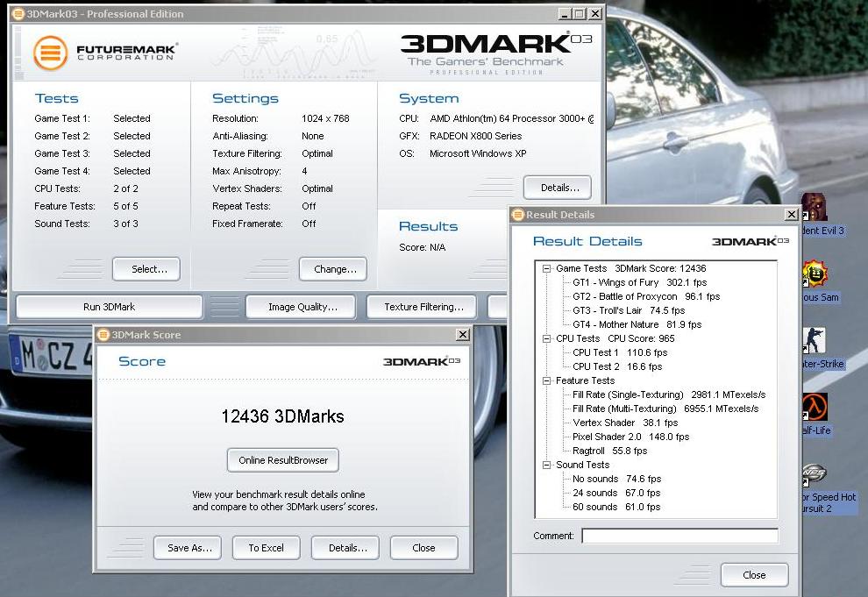Click Futuremark orange logo in main window
This screenshot has width=868, height=597.
click(x=50, y=53)
